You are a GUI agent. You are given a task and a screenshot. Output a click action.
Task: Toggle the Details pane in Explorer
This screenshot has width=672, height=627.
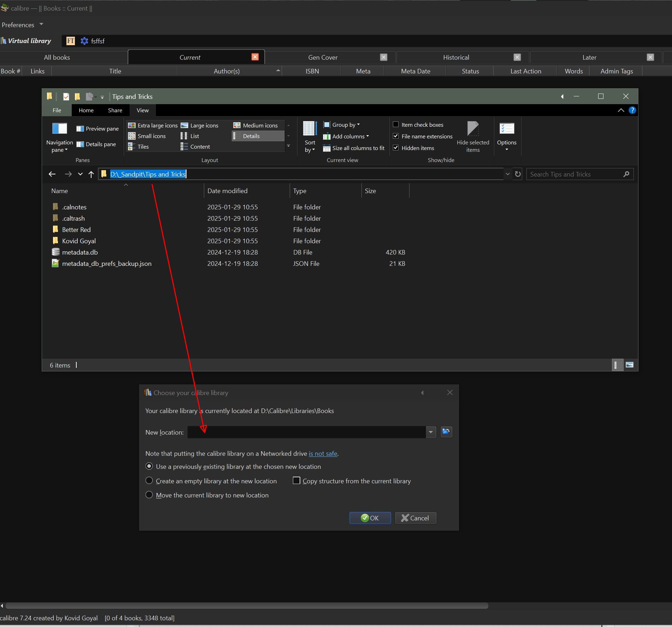tap(96, 144)
